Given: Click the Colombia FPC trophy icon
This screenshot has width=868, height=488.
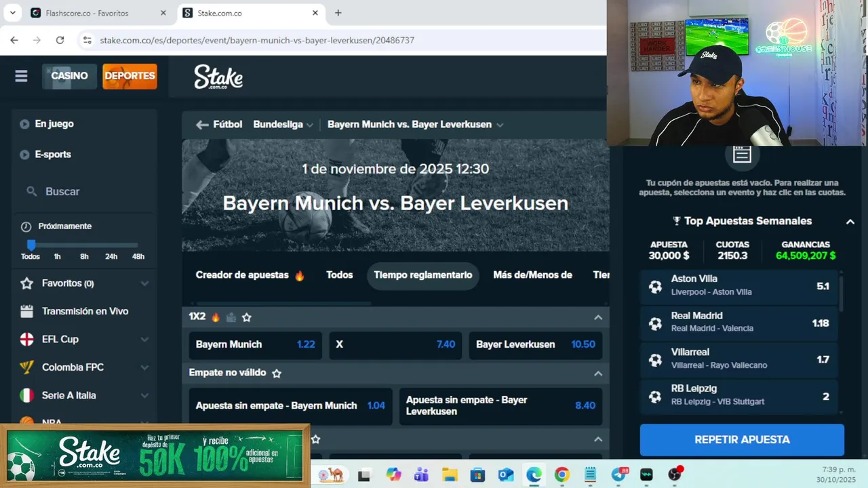Looking at the screenshot, I should [x=27, y=367].
